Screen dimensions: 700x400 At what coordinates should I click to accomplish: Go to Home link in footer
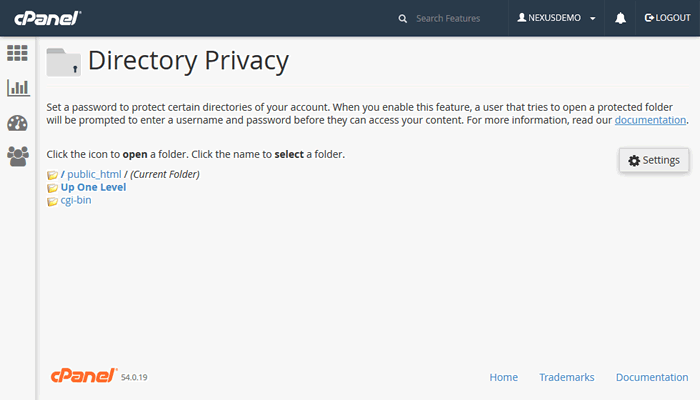503,377
